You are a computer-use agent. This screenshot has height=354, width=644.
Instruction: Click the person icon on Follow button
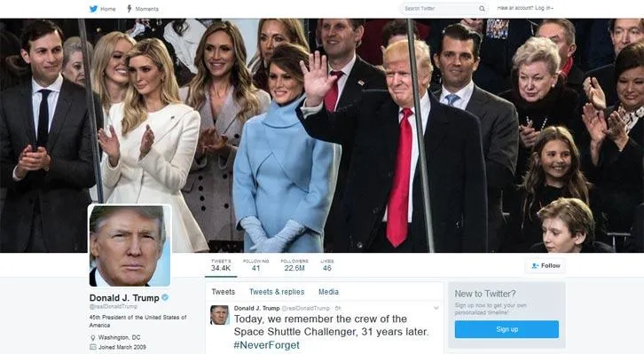535,265
